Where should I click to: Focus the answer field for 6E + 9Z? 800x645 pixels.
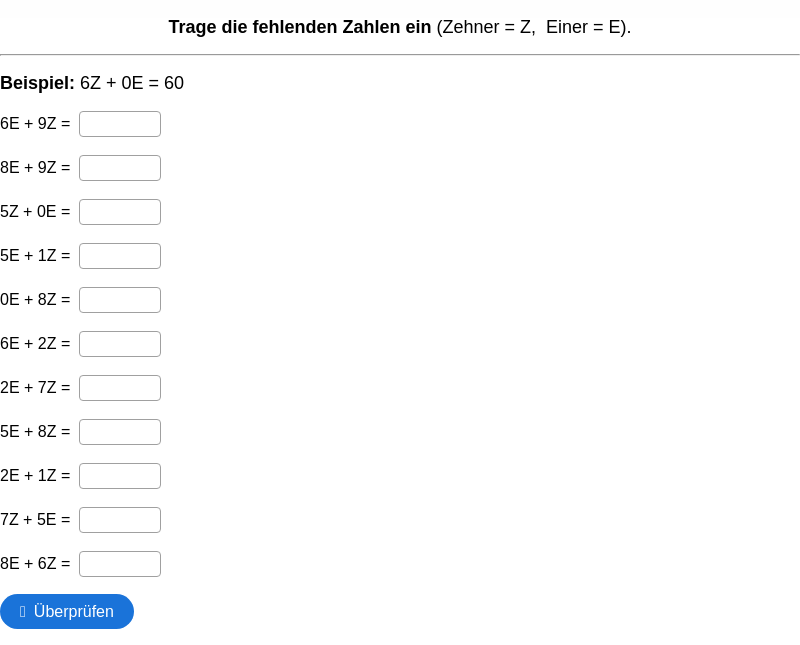[x=120, y=124]
